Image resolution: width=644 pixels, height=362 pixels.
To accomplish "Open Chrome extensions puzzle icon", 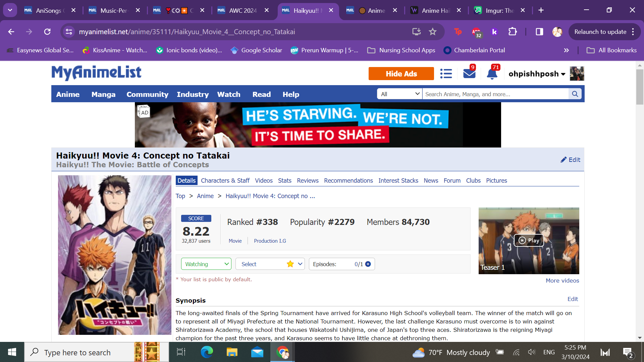I will (x=513, y=32).
